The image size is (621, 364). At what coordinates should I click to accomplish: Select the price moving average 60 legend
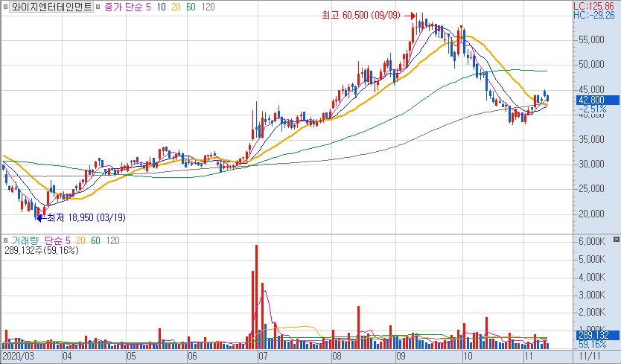(191, 7)
